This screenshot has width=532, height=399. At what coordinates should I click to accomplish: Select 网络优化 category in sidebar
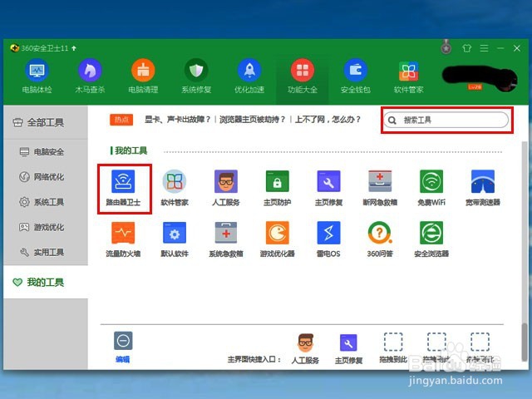46,177
